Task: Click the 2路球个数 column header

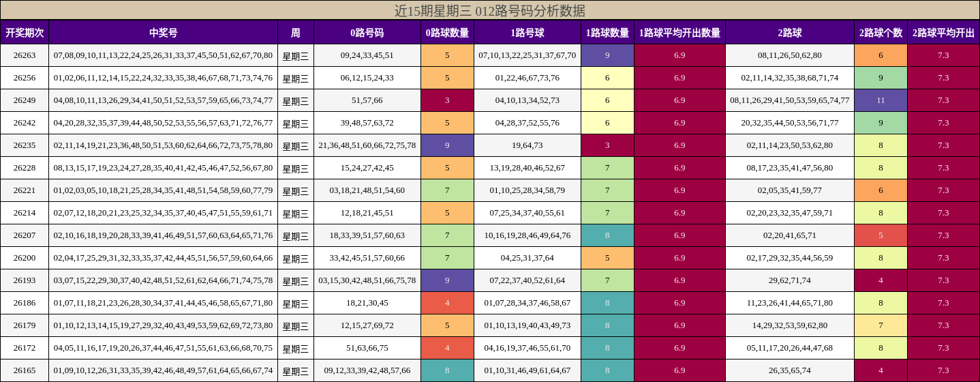Action: (881, 33)
